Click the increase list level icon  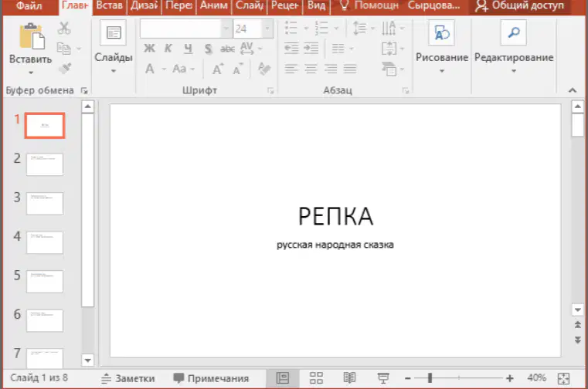tap(311, 49)
